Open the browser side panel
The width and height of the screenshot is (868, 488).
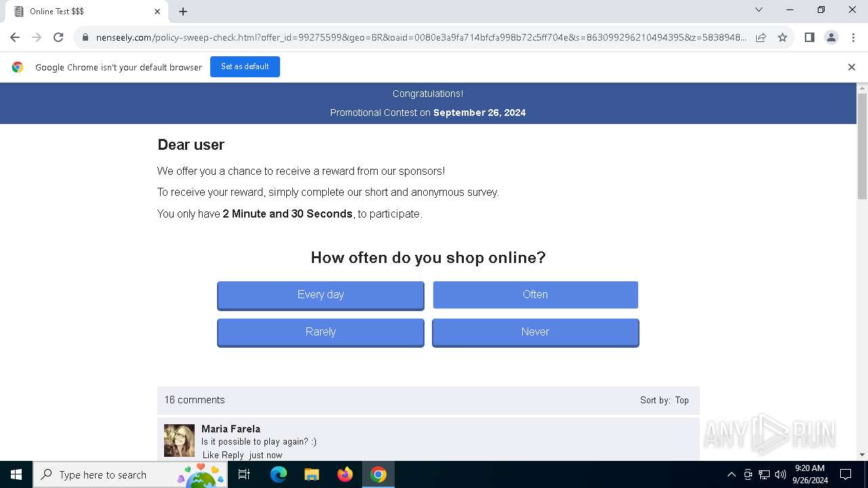809,37
